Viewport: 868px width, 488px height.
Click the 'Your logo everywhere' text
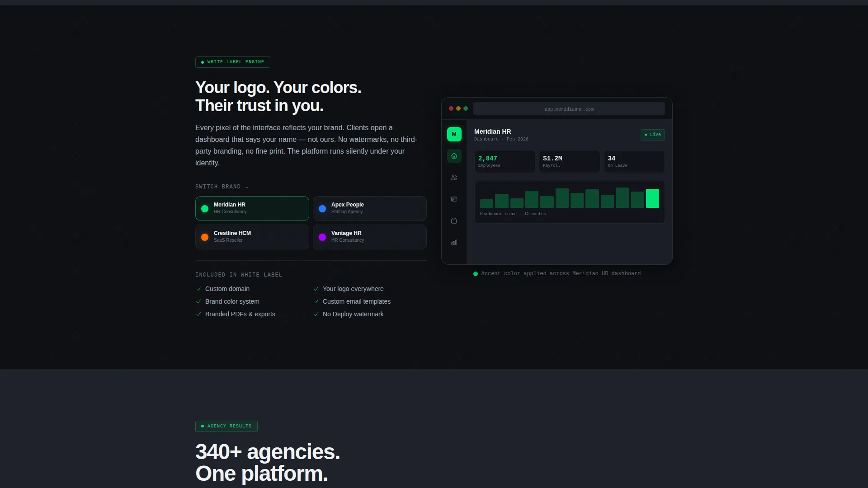pyautogui.click(x=353, y=289)
